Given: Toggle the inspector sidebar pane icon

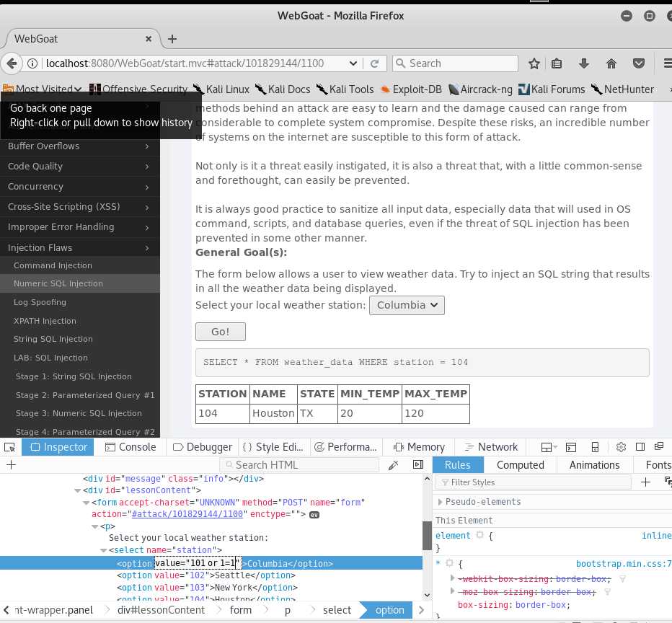Looking at the screenshot, I should [x=418, y=465].
